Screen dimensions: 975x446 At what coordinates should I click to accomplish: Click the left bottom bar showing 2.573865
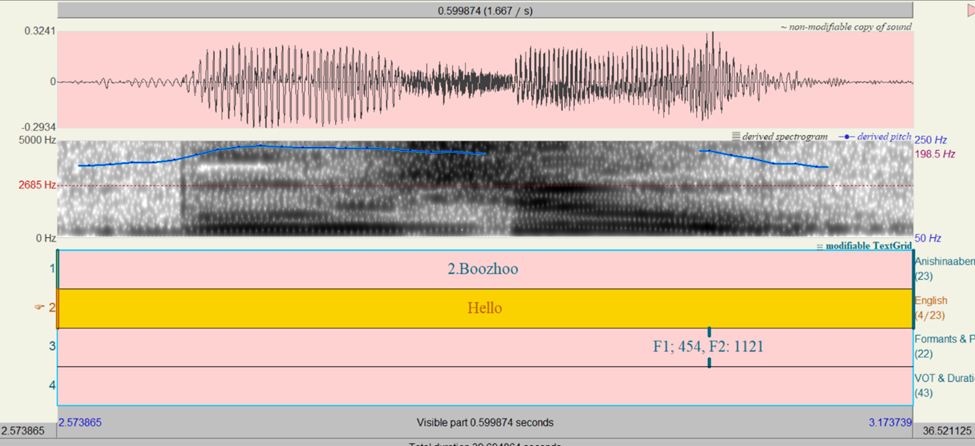[28, 430]
